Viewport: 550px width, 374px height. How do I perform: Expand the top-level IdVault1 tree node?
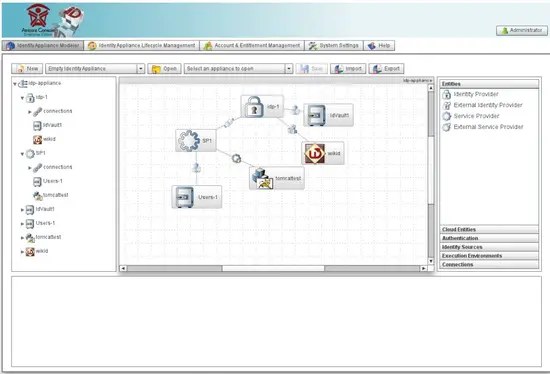tap(22, 210)
